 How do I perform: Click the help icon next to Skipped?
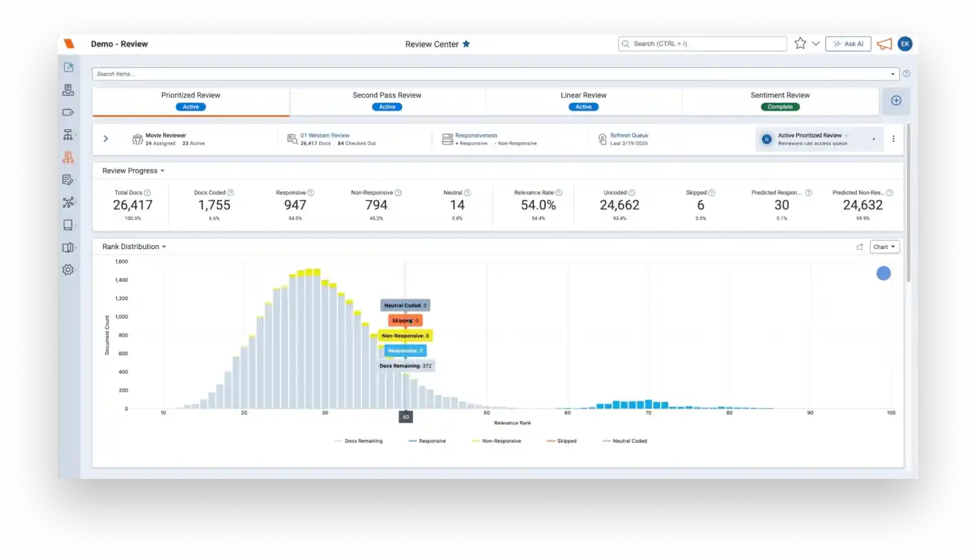pos(712,193)
